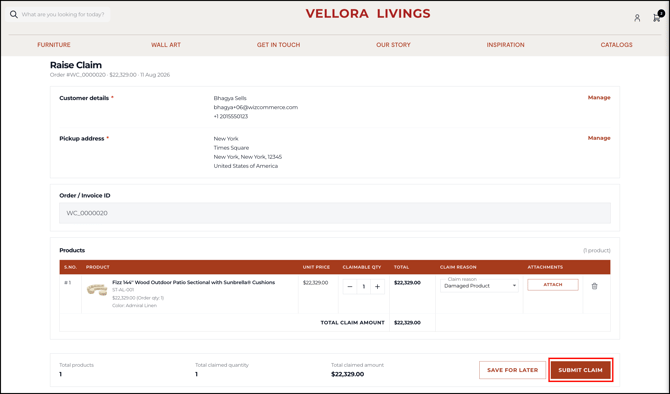670x394 pixels.
Task: Open the Wall Art menu
Action: coord(166,45)
